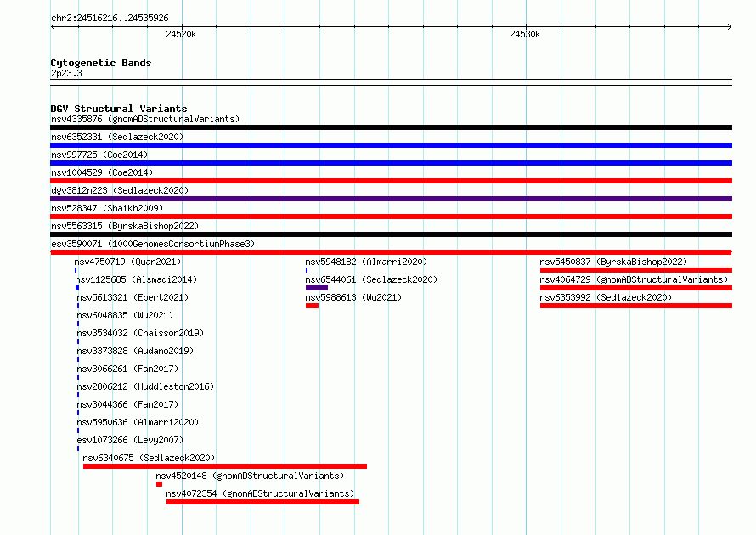The width and height of the screenshot is (756, 535).
Task: Open nsv5450837 (ByrskaBishop2022) label
Action: tap(613, 262)
